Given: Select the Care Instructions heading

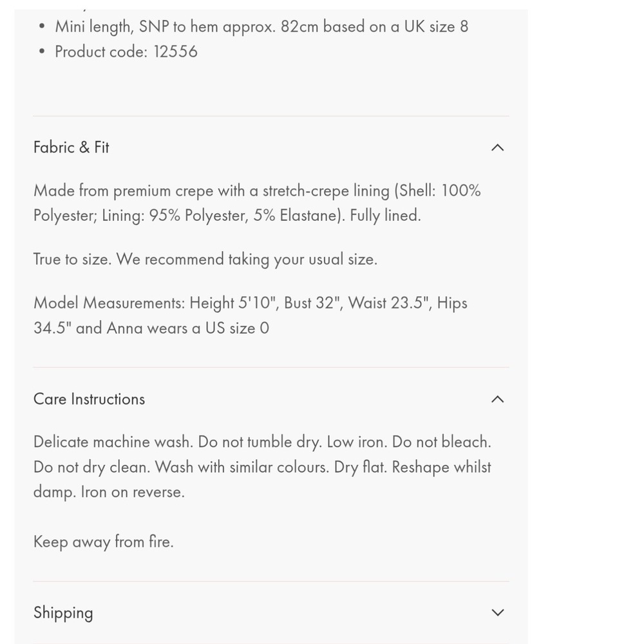Looking at the screenshot, I should point(89,399).
